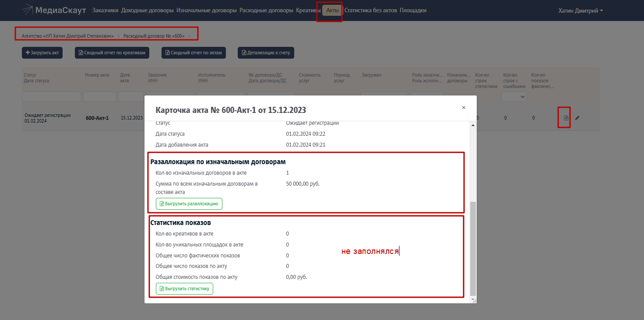Click the Номер акта column header
This screenshot has height=320, width=644.
pos(97,75)
